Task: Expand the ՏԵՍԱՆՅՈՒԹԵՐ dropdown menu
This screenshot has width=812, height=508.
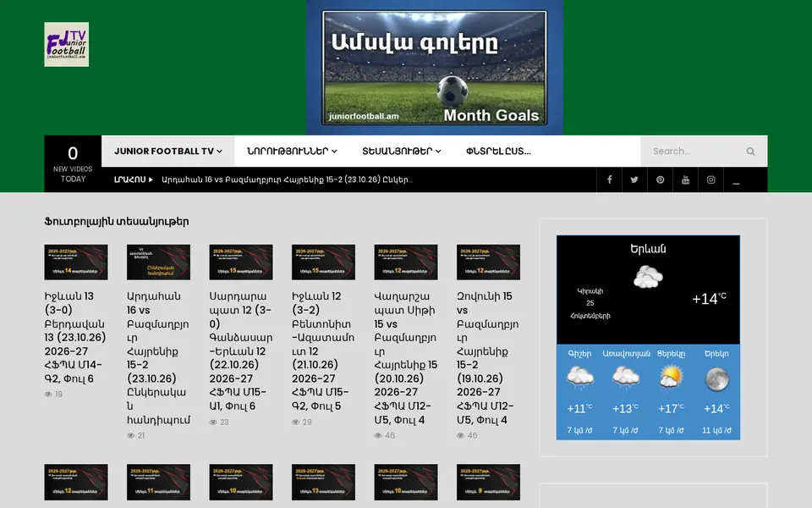Action: (401, 152)
